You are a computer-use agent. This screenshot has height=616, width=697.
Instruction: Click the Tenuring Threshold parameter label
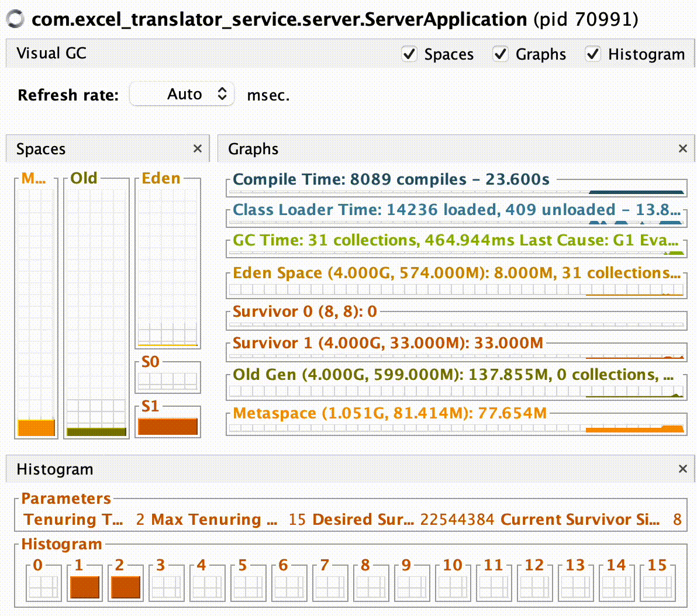click(73, 519)
